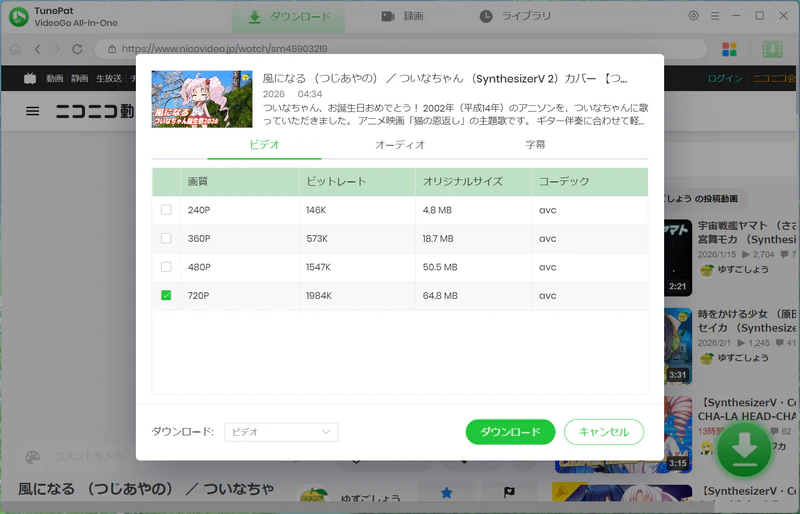This screenshot has width=800, height=514.
Task: Click the video thumbnail in dialog
Action: click(202, 99)
